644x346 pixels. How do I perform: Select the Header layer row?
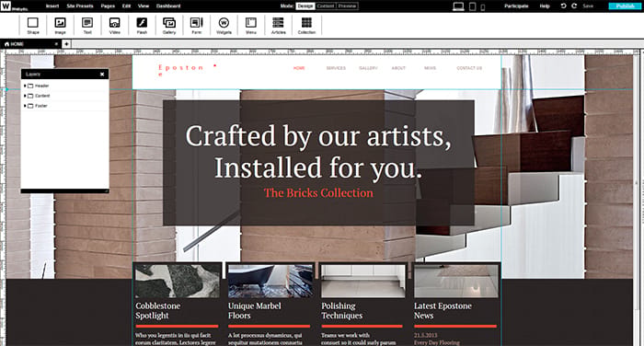(x=65, y=86)
